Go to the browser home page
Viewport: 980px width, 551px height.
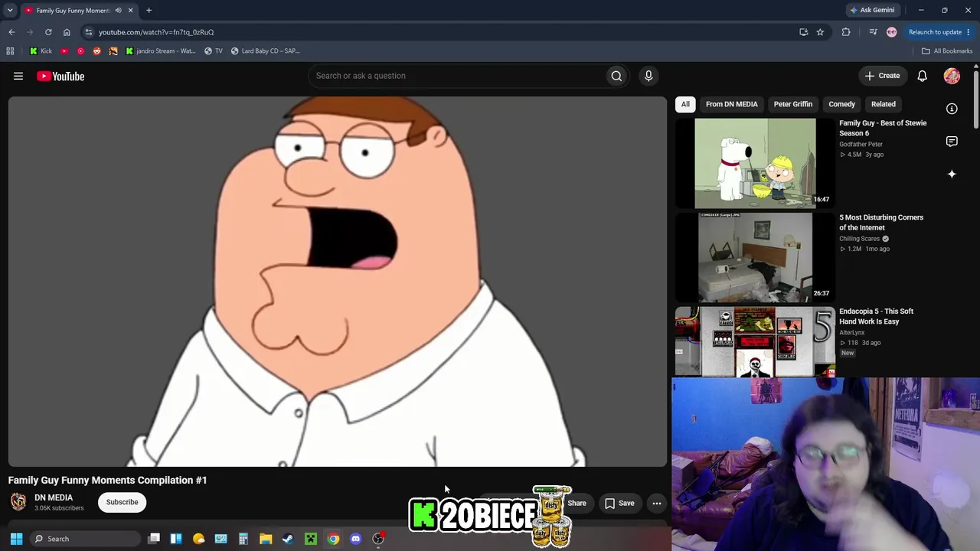click(67, 32)
